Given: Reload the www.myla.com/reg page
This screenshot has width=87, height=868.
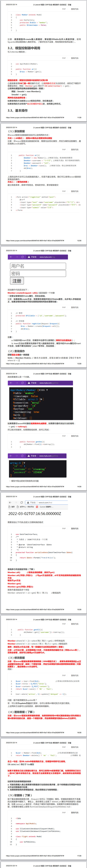Looking at the screenshot, I should tap(22, 257).
